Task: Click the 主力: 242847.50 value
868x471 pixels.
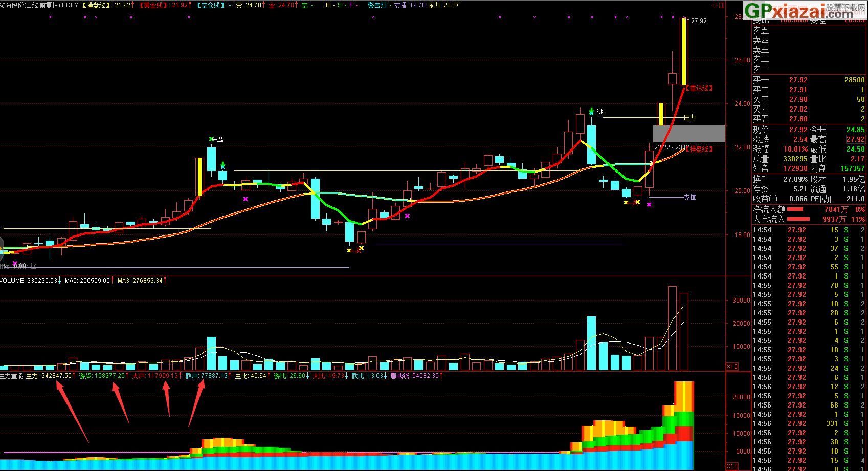Action: coord(49,376)
